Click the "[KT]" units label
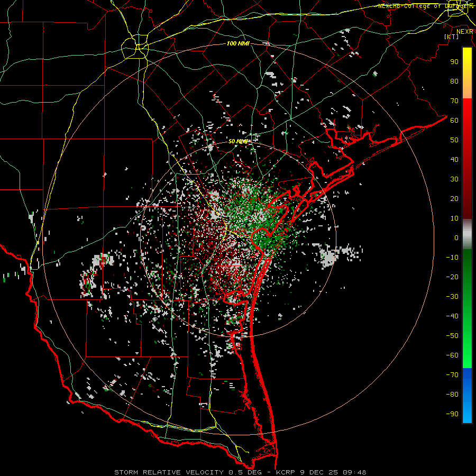476x476 pixels. [x=451, y=36]
